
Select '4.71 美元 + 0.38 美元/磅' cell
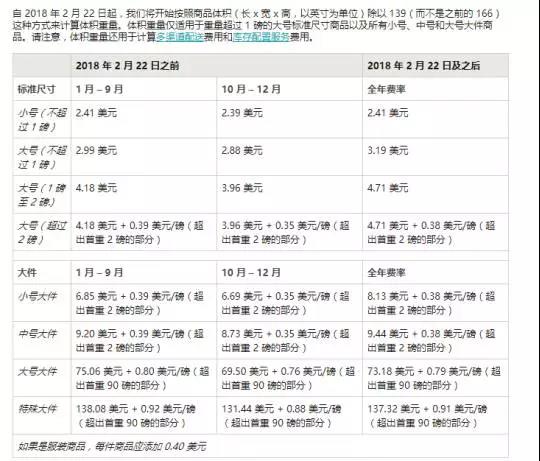pyautogui.click(x=431, y=232)
